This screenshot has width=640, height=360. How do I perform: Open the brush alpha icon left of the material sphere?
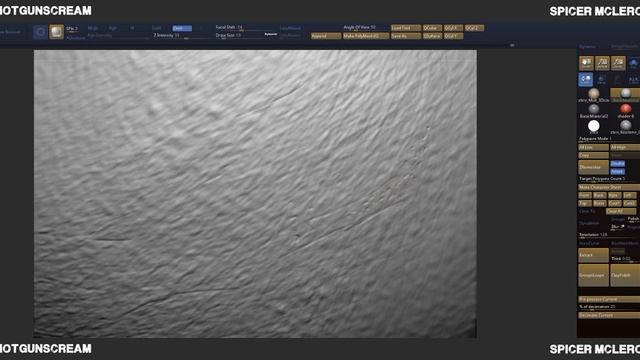tap(40, 32)
